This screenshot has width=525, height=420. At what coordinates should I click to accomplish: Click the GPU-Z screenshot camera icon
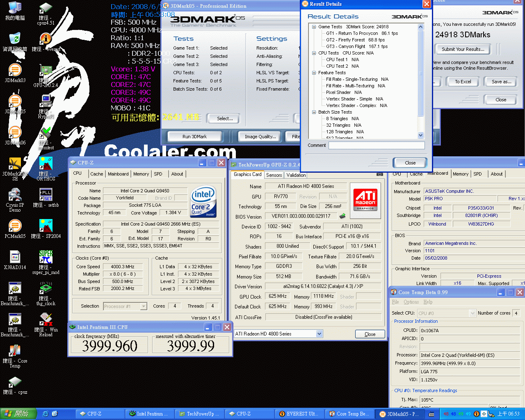click(x=379, y=174)
